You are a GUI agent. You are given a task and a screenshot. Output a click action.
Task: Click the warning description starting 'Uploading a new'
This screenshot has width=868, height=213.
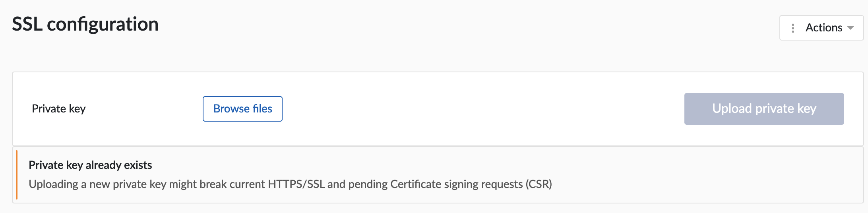[290, 184]
